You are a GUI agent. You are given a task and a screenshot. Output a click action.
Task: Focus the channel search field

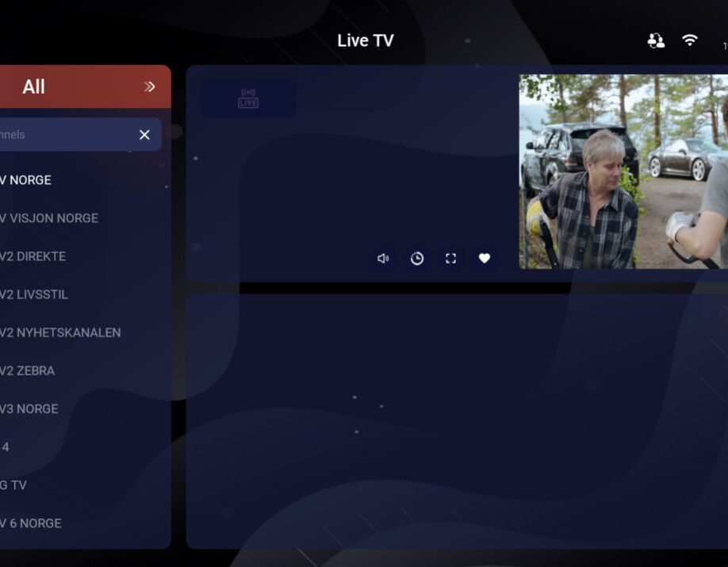tap(63, 135)
